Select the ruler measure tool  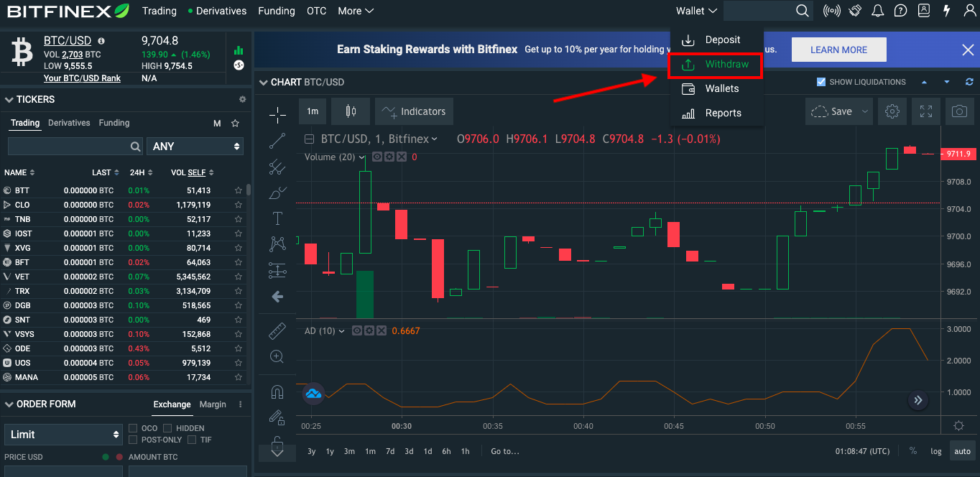277,331
